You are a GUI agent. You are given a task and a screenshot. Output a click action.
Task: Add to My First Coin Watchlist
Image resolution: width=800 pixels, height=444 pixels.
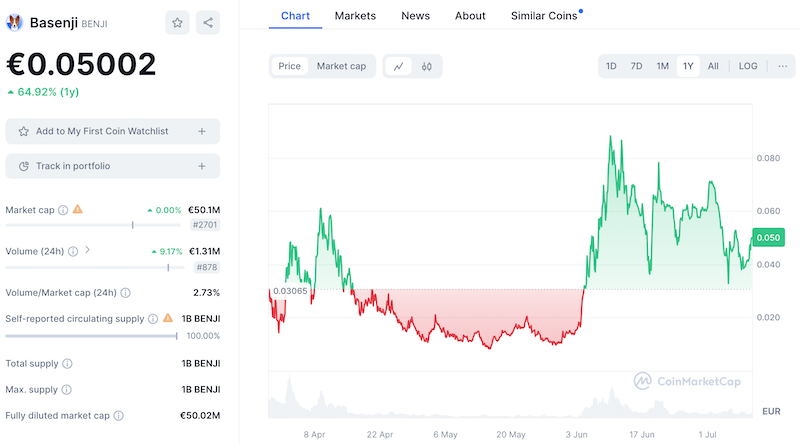(113, 131)
